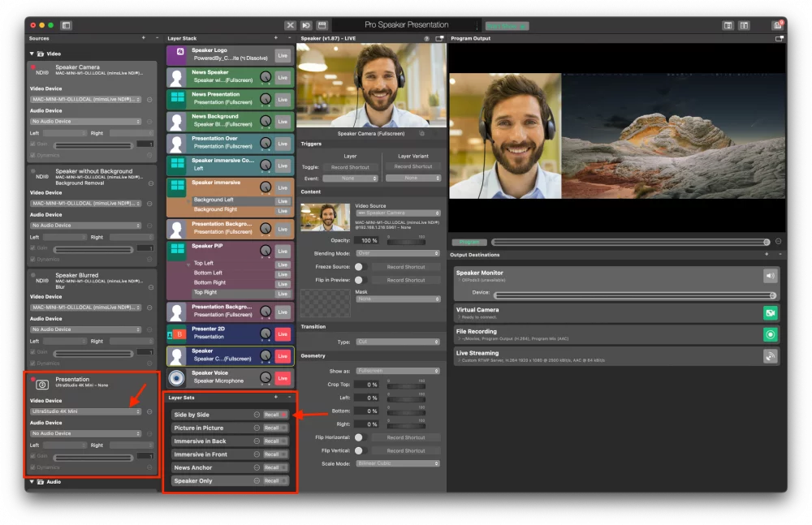Toggle the sidebar icon in top toolbar

[66, 25]
